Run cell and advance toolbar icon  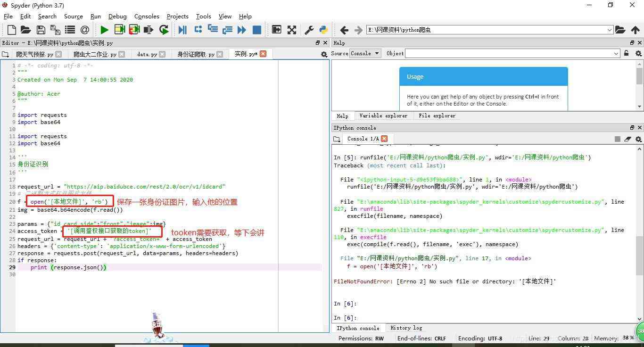point(134,30)
